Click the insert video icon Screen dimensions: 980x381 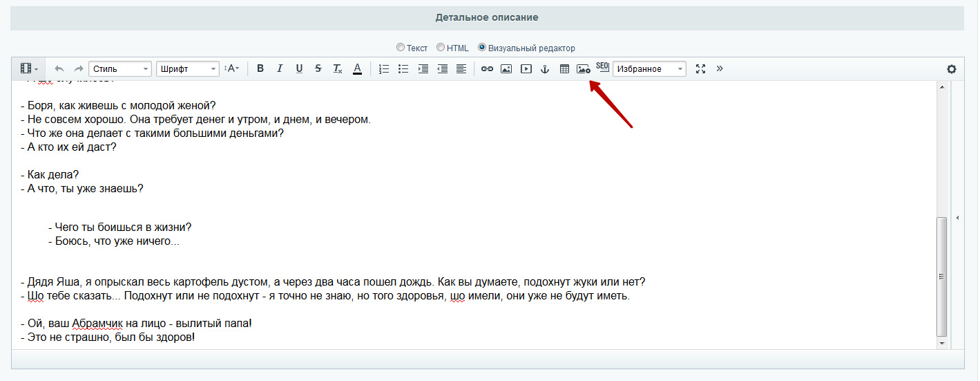point(526,68)
